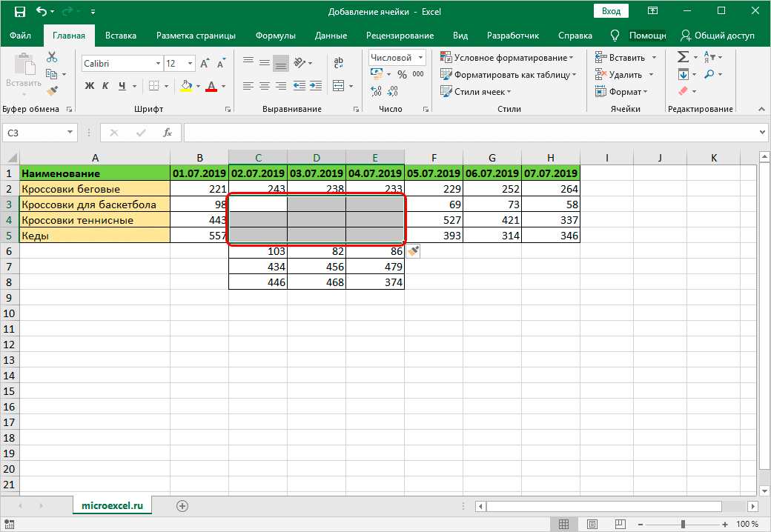Click the Wrap Text icon
The height and width of the screenshot is (532, 771).
coord(339,63)
